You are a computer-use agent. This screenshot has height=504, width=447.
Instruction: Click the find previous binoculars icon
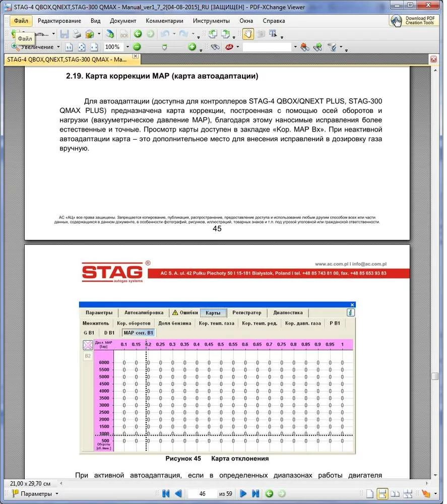point(305,47)
